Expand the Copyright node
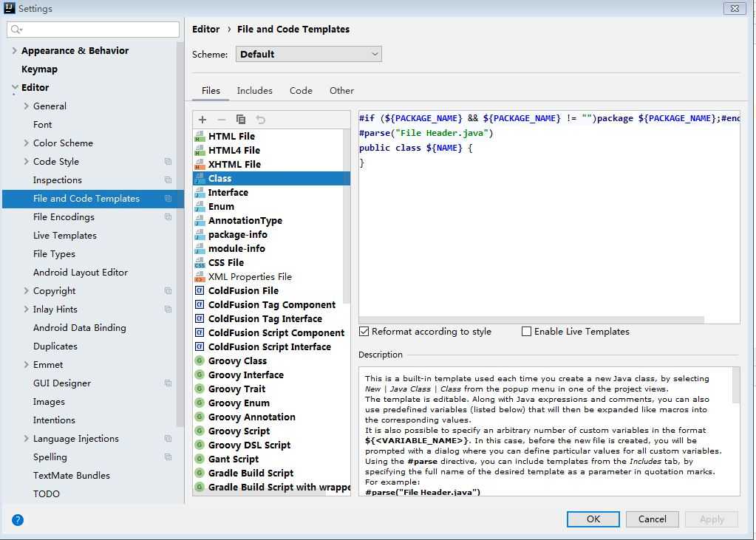This screenshot has height=540, width=756. (x=26, y=291)
